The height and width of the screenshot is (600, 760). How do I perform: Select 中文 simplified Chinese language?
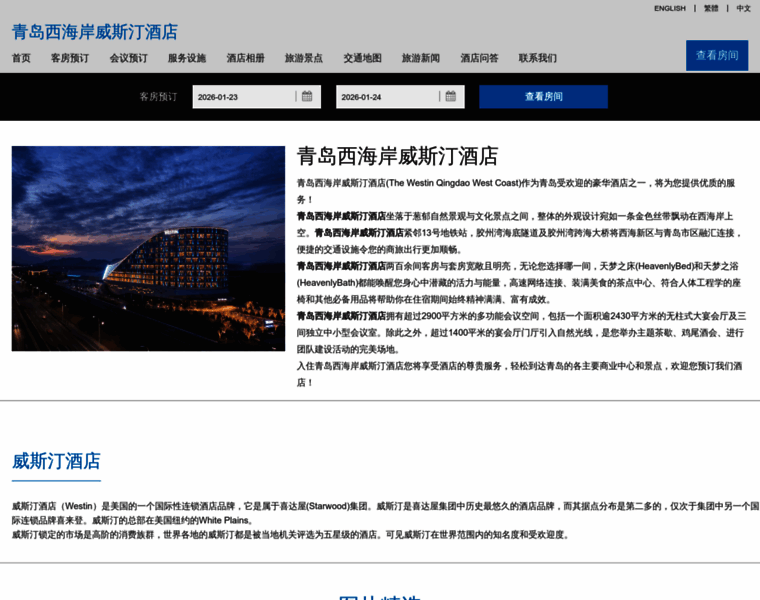(743, 8)
